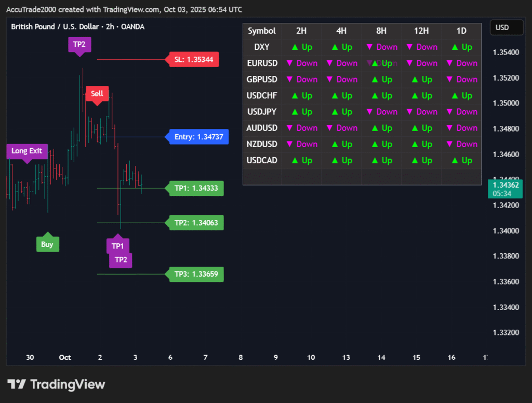Click the GBPUSD row symbol name
Viewport: 532px width, 403px height.
pos(262,80)
